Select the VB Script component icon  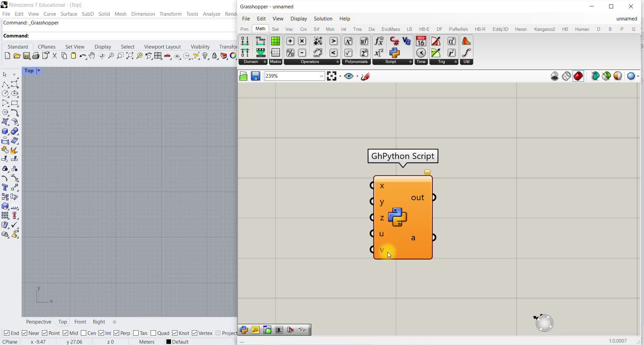(x=407, y=41)
